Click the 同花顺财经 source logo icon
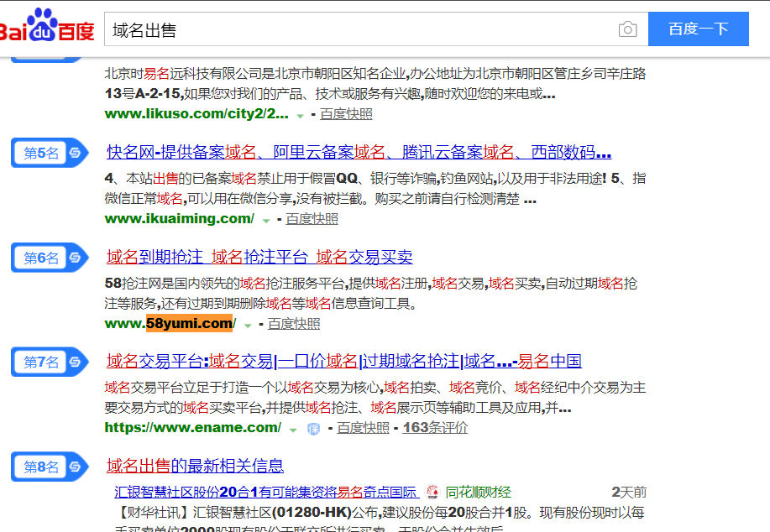Screen dimensions: 770x532 [x=432, y=492]
